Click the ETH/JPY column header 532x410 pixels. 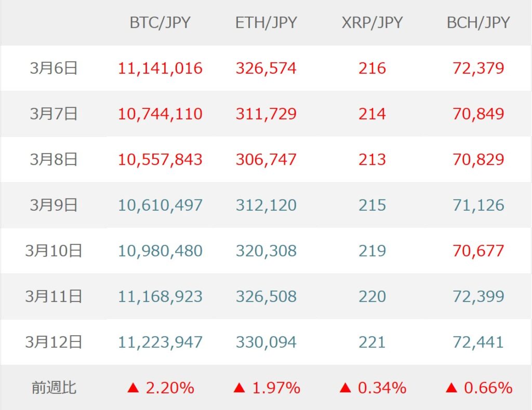266,23
